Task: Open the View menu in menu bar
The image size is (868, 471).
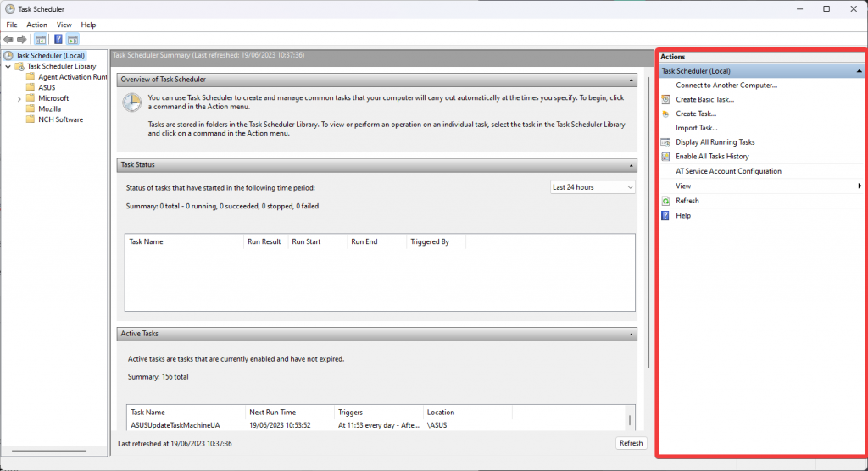Action: coord(64,25)
